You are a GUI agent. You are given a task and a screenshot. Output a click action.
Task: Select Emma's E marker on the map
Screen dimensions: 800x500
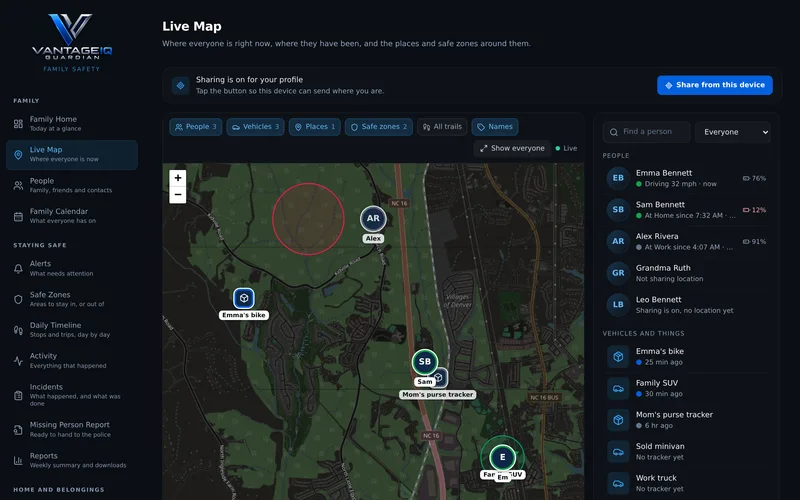(x=503, y=457)
